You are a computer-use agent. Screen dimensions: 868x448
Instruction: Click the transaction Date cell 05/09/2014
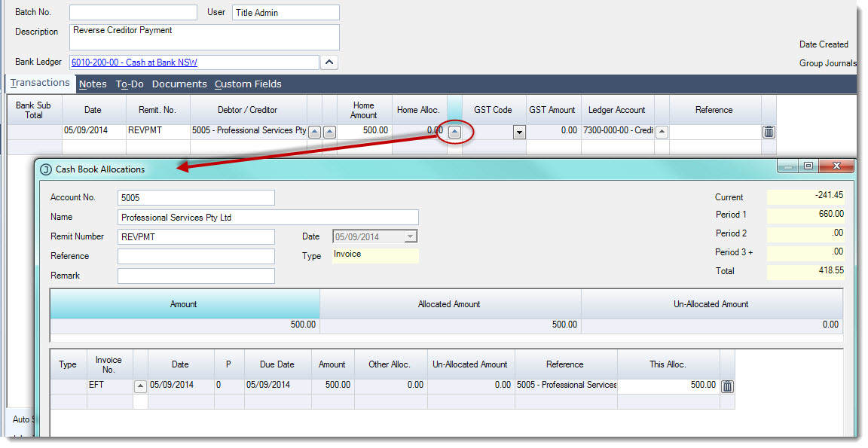tap(93, 131)
